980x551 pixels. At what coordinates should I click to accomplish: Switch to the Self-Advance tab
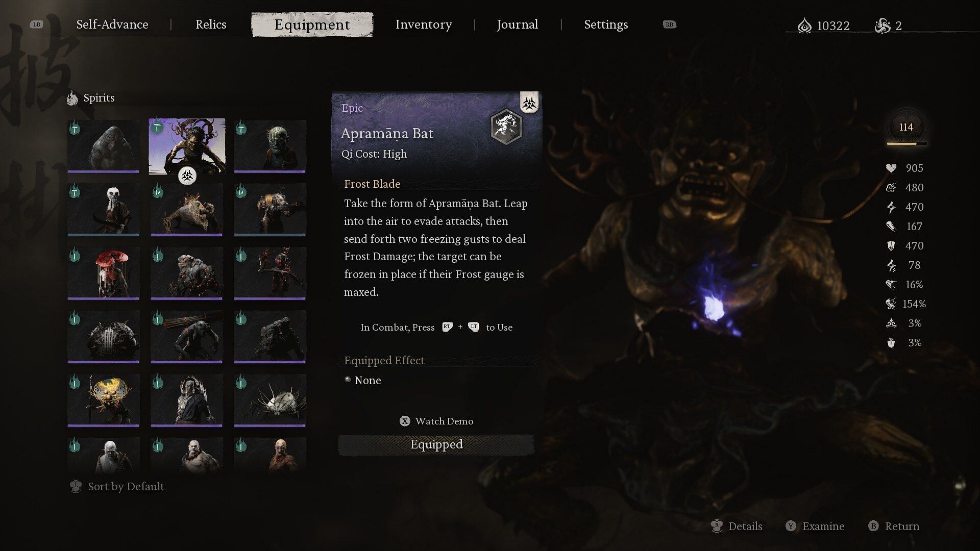112,24
